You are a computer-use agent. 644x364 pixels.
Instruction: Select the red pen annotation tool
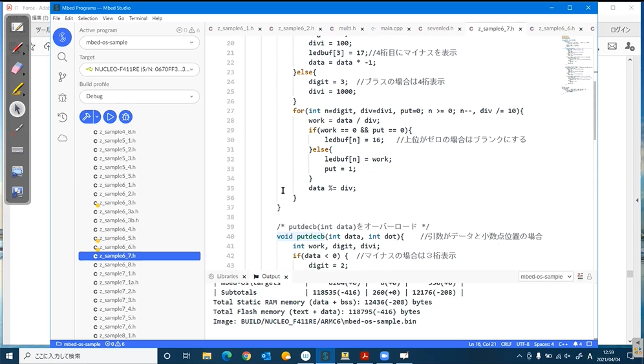pyautogui.click(x=17, y=48)
